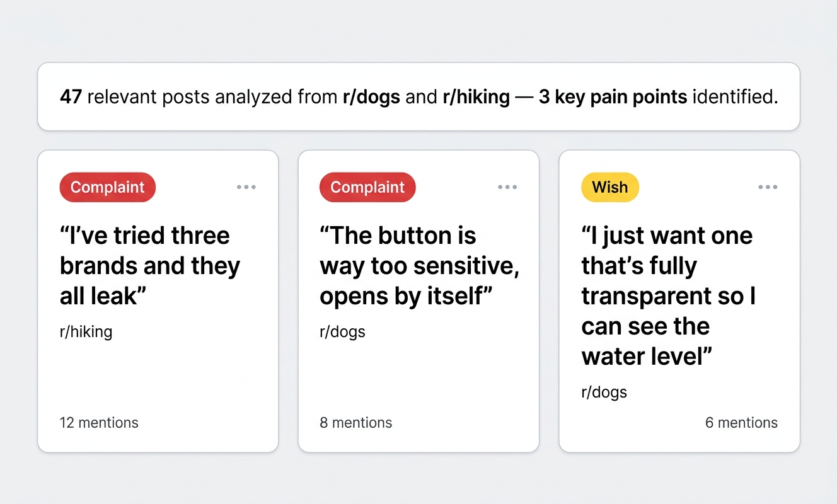Select the yellow Wish badge
The height and width of the screenshot is (504, 837).
tap(609, 187)
